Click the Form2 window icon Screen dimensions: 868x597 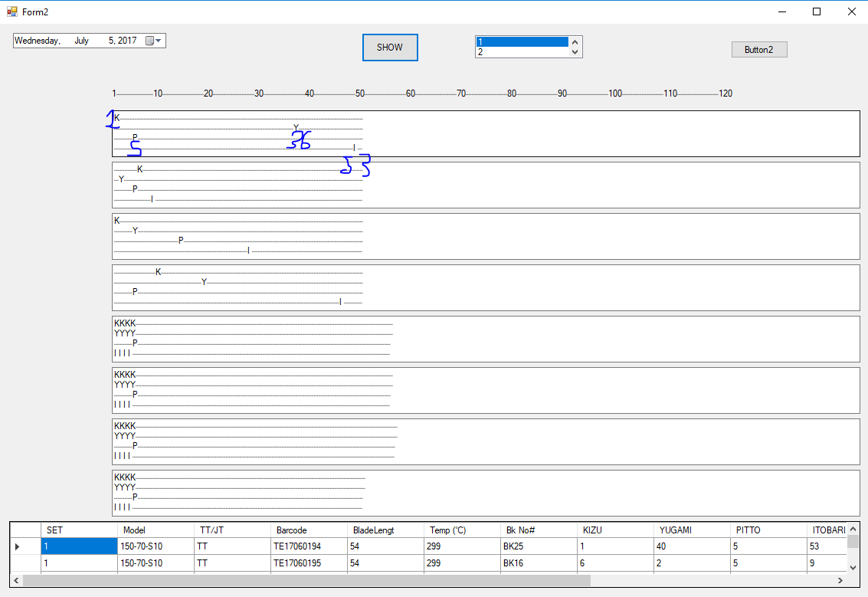click(x=12, y=11)
